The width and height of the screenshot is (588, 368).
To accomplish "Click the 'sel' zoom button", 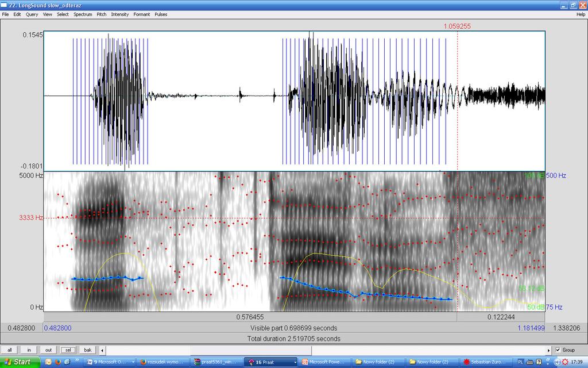I will click(68, 350).
